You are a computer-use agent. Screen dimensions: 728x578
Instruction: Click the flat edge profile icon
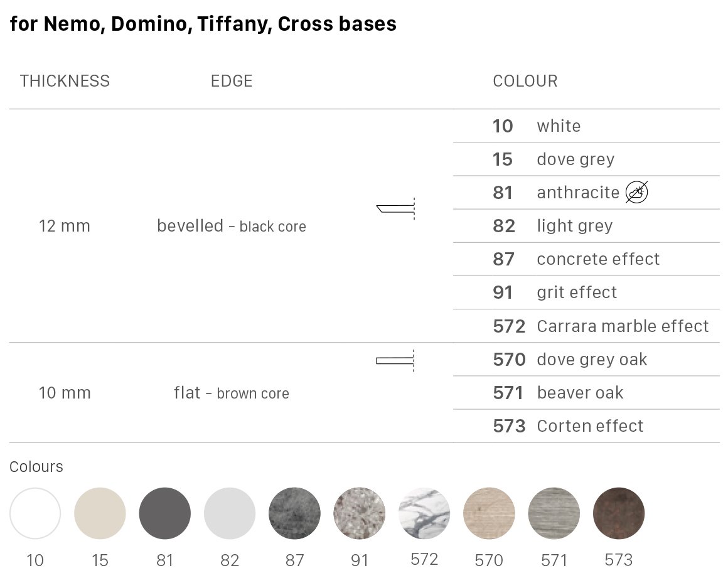coord(395,361)
